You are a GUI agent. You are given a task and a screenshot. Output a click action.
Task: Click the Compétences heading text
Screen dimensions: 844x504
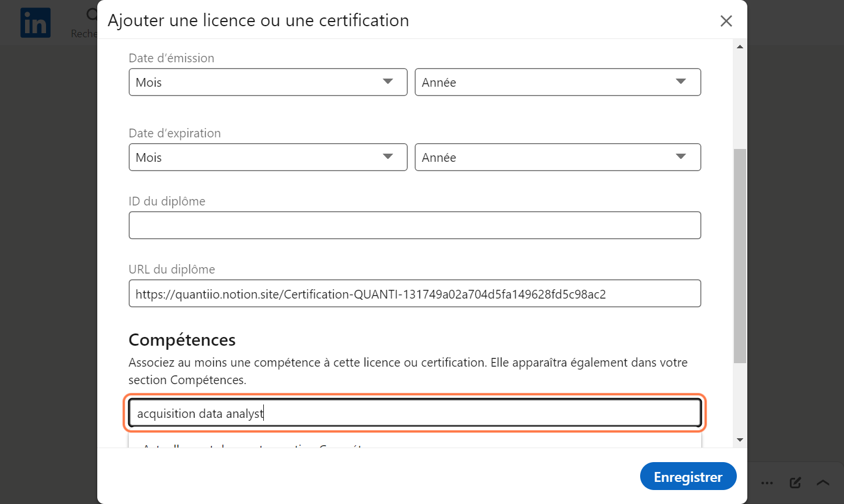coord(182,339)
